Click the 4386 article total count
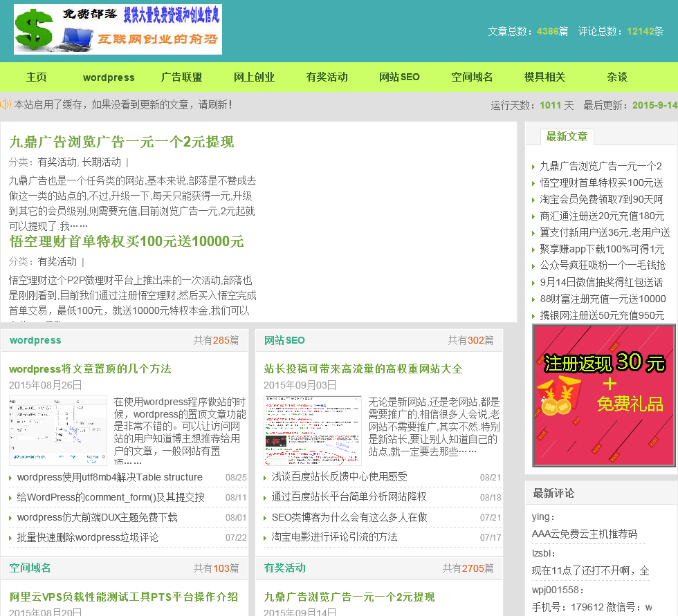Image resolution: width=678 pixels, height=616 pixels. 547,31
